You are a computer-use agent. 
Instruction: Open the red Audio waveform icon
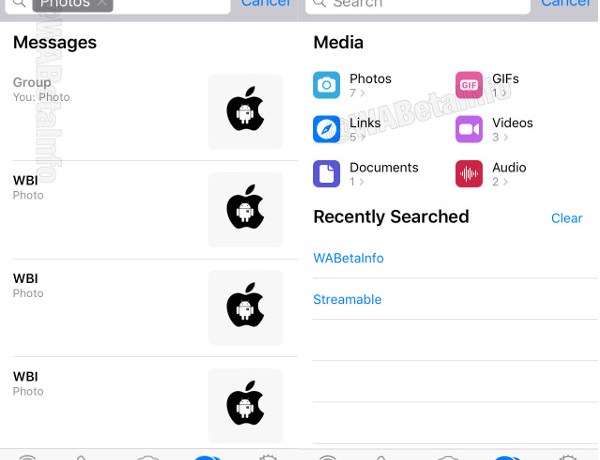[469, 173]
